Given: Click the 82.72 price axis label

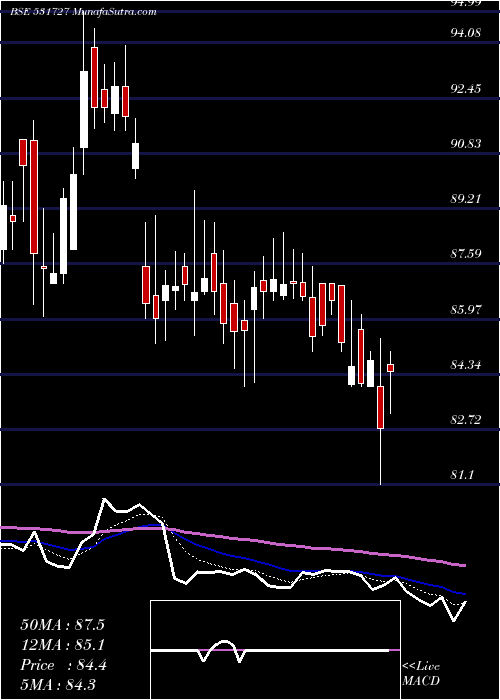Looking at the screenshot, I should [x=465, y=420].
